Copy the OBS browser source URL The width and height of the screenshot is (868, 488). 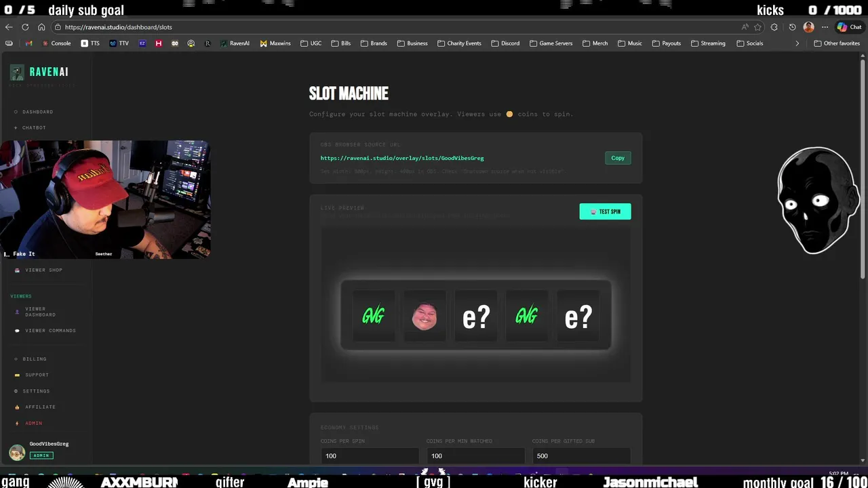618,158
